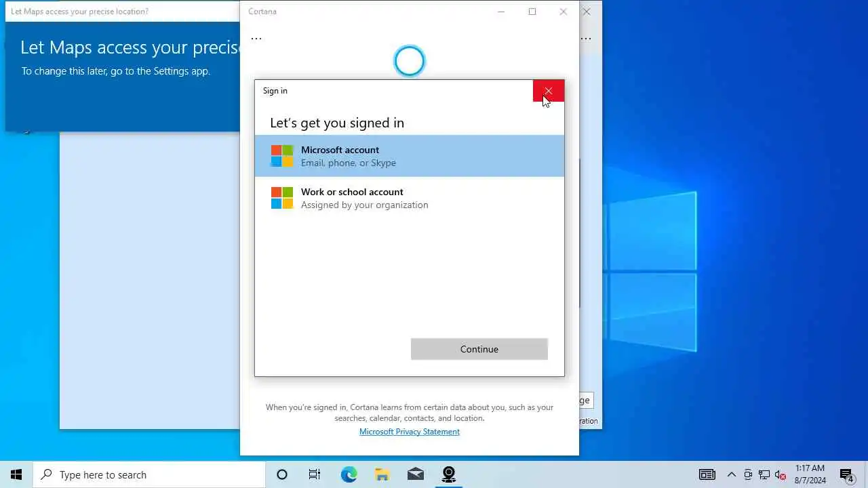The width and height of the screenshot is (868, 488).
Task: Open File Explorer from taskbar
Action: (x=382, y=474)
